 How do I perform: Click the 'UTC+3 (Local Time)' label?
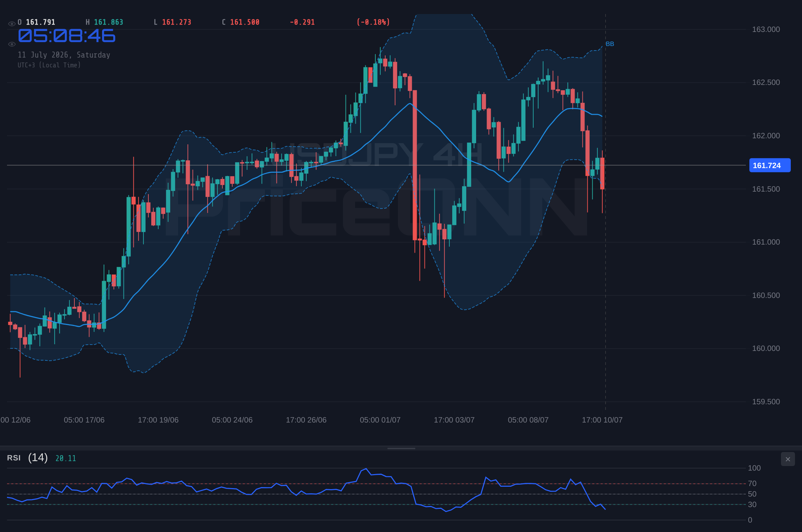point(49,65)
